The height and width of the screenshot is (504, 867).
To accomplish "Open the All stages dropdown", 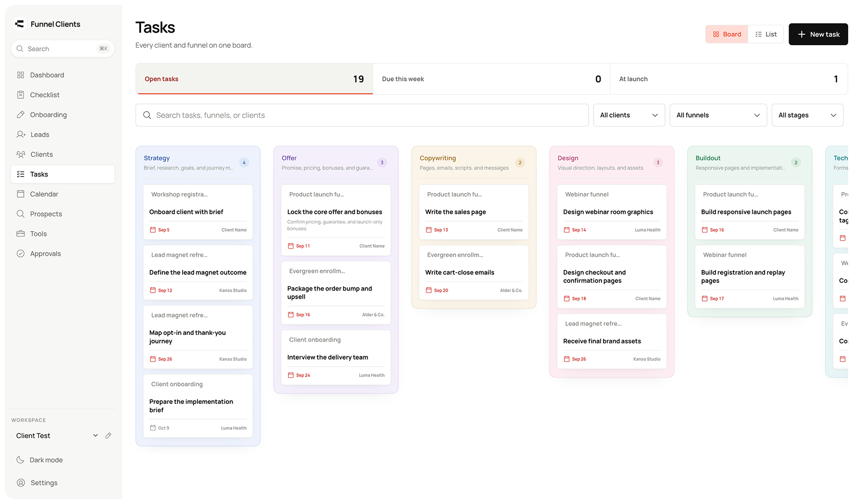I will point(807,115).
